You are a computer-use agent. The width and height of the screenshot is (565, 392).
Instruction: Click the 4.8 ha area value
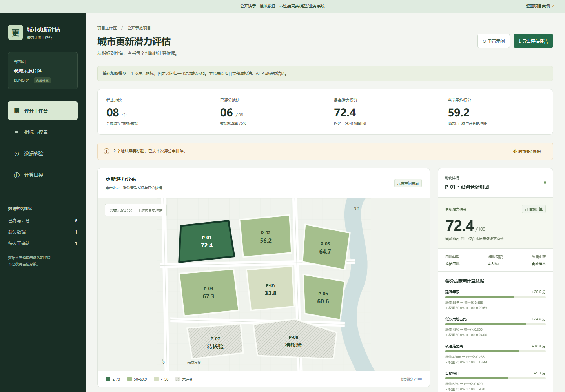point(494,264)
